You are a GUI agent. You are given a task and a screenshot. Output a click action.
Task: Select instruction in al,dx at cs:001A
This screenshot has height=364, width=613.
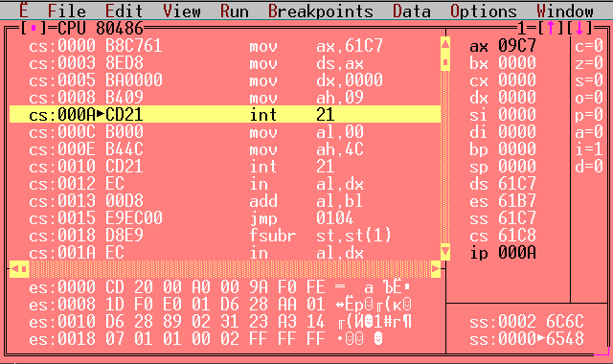coord(225,252)
